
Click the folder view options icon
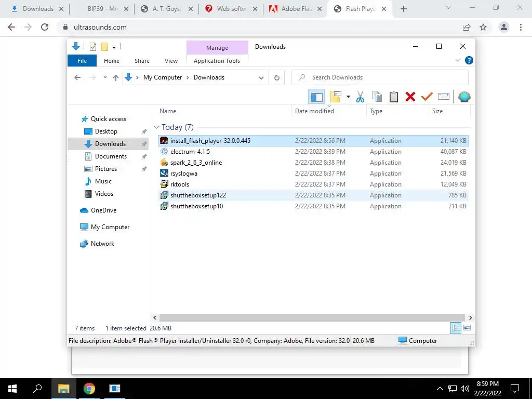336,97
